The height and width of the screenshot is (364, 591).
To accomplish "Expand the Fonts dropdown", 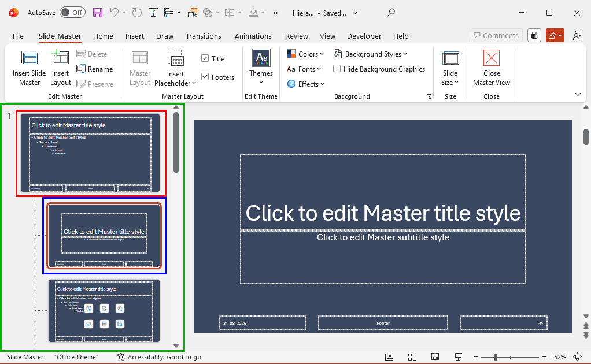I will [304, 69].
